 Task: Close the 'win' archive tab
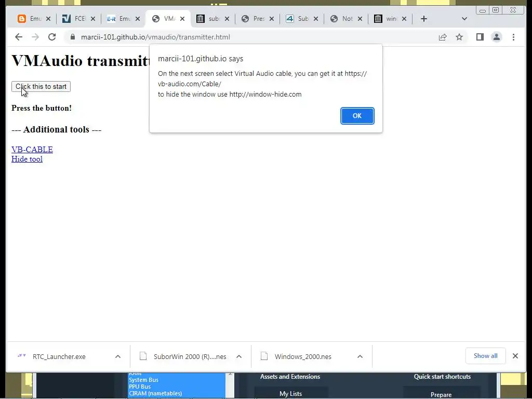404,19
